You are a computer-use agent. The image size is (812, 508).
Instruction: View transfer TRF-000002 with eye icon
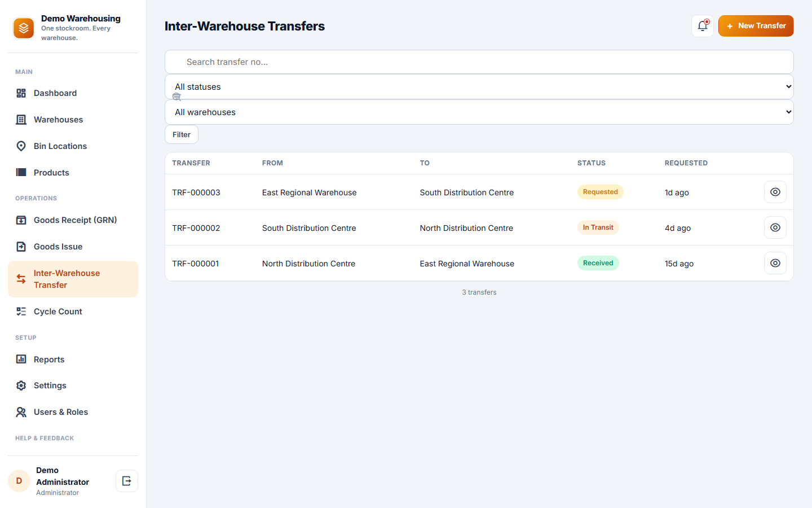(x=775, y=227)
